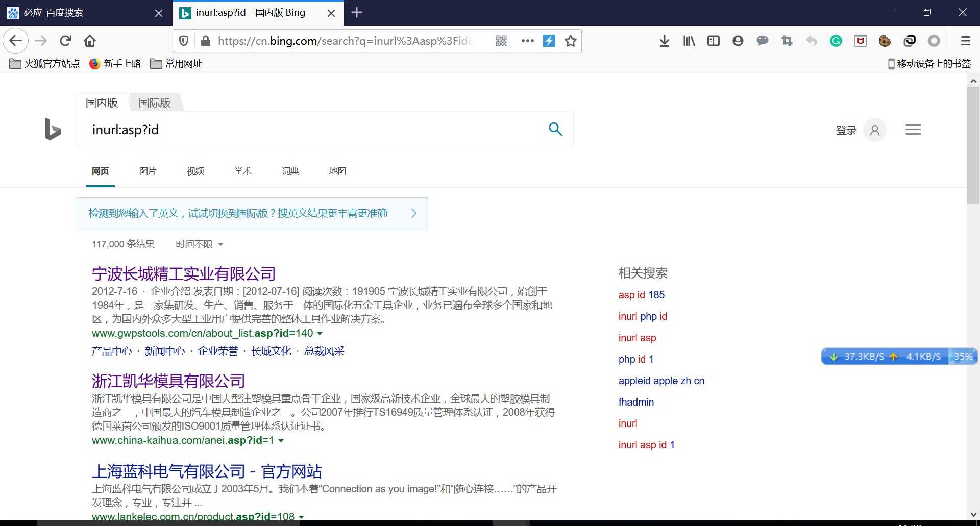Open page actions three-dot menu
This screenshot has width=980, height=526.
[527, 41]
